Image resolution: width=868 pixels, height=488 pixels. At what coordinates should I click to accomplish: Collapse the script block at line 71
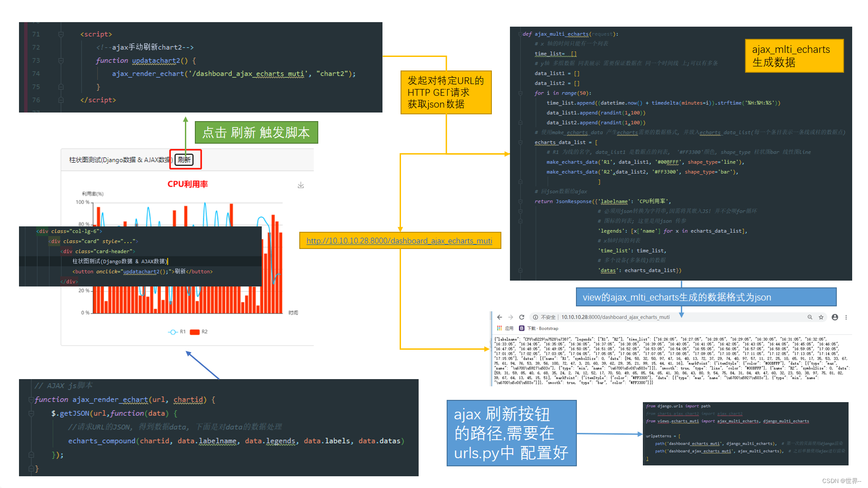coord(61,34)
